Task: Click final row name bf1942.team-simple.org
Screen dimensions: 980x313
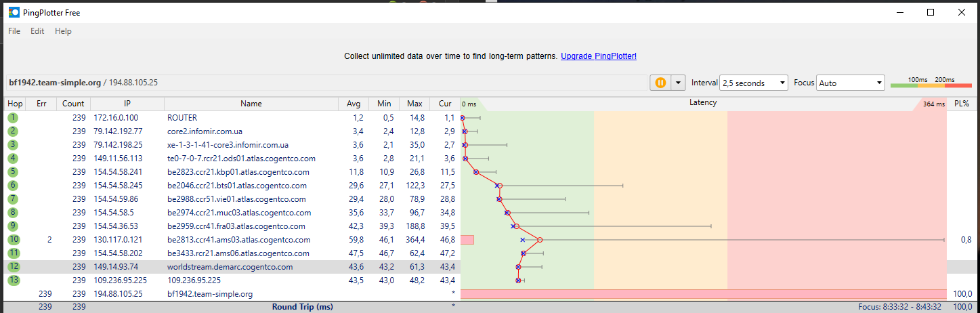Action: coord(210,294)
